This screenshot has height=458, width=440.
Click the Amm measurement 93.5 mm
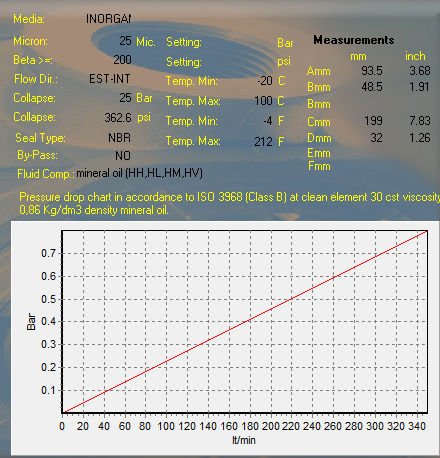tap(372, 71)
